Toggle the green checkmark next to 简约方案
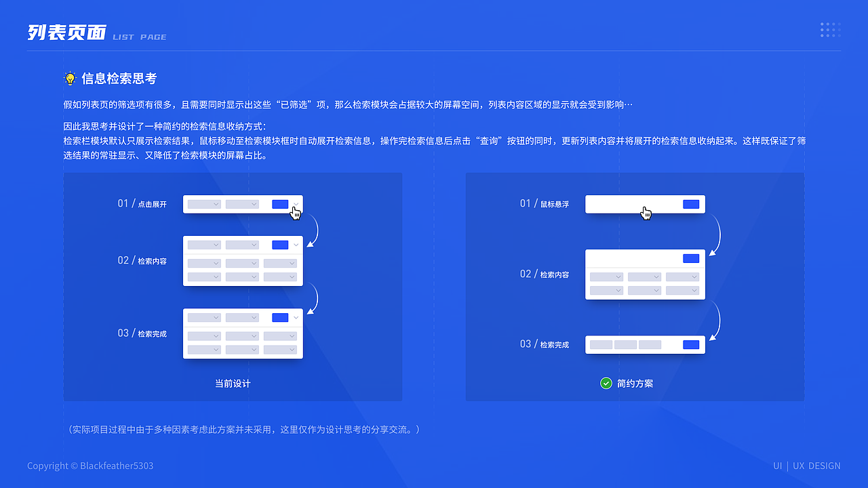This screenshot has height=488, width=868. 606,383
